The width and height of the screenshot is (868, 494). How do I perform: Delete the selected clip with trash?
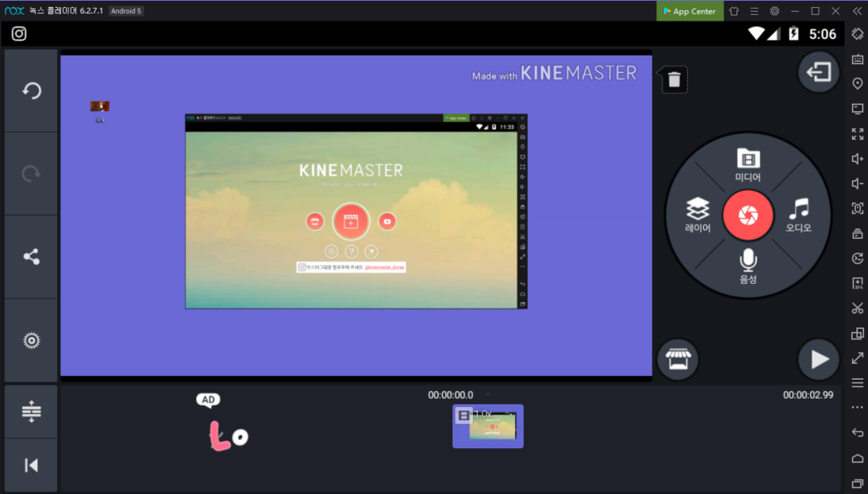674,79
